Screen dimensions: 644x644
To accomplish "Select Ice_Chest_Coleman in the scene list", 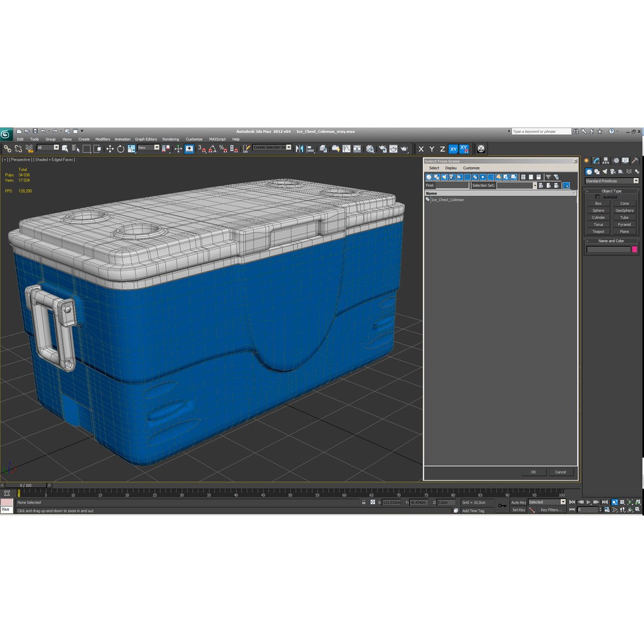I will tap(448, 200).
